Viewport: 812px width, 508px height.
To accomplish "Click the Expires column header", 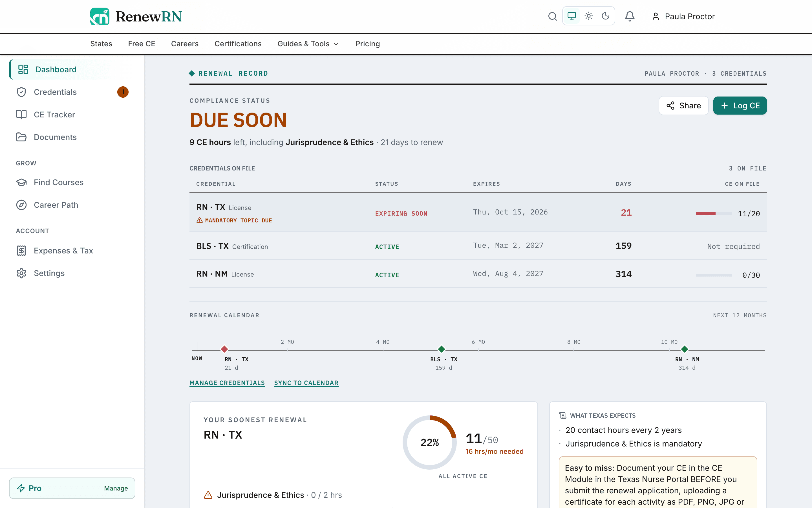I will point(487,184).
